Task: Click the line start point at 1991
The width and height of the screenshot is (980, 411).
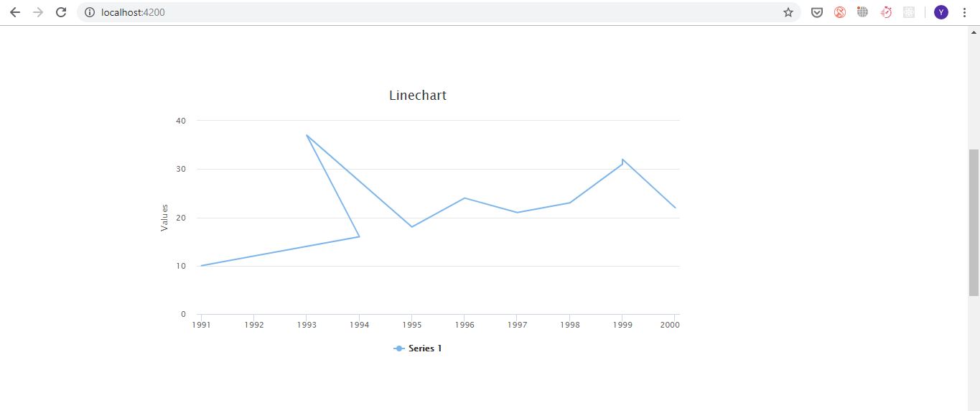Action: click(x=201, y=266)
